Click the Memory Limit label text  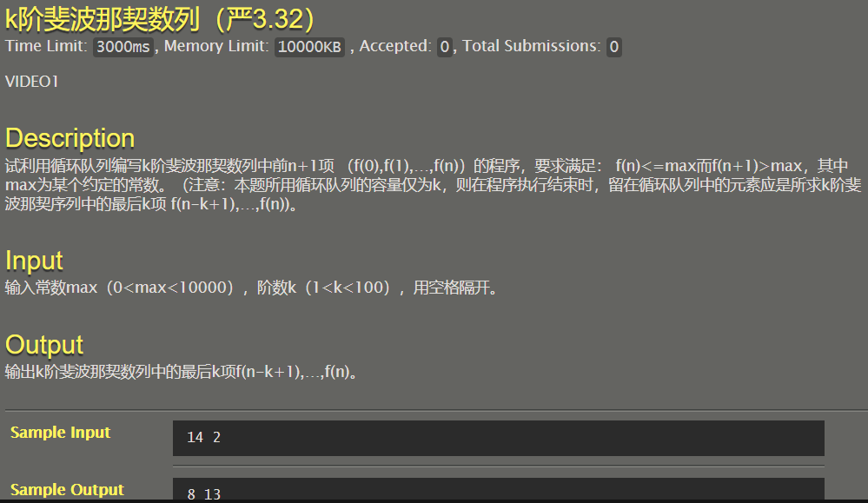pyautogui.click(x=216, y=46)
